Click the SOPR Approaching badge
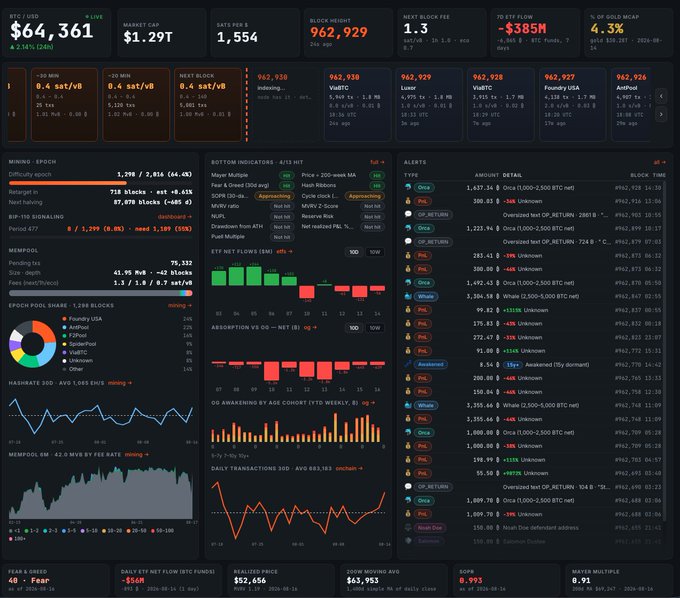This screenshot has width=680, height=598. coord(274,196)
